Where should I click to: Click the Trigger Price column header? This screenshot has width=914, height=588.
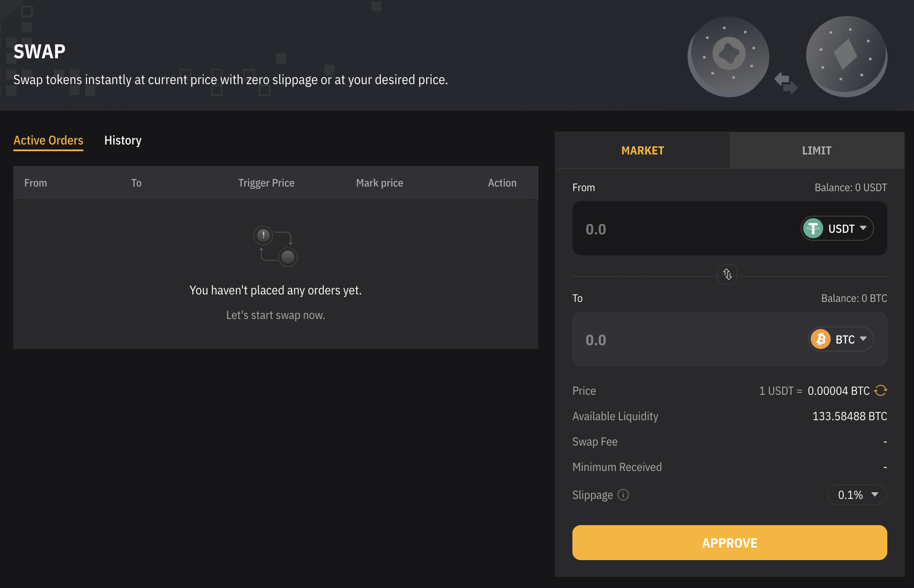pos(266,183)
